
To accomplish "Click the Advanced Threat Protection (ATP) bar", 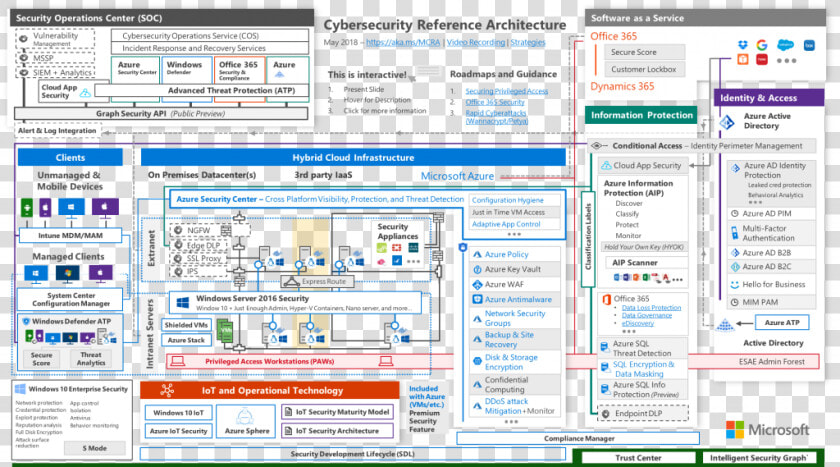I will coord(201,91).
